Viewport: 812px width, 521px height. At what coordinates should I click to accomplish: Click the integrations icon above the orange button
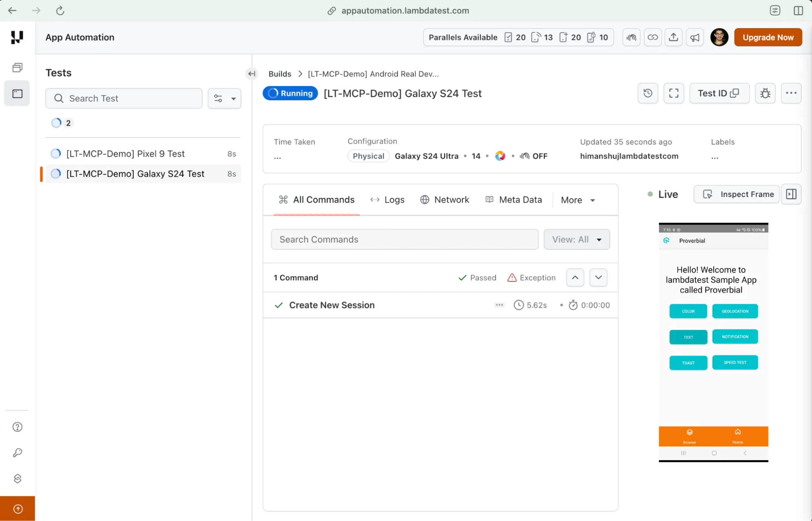17,479
